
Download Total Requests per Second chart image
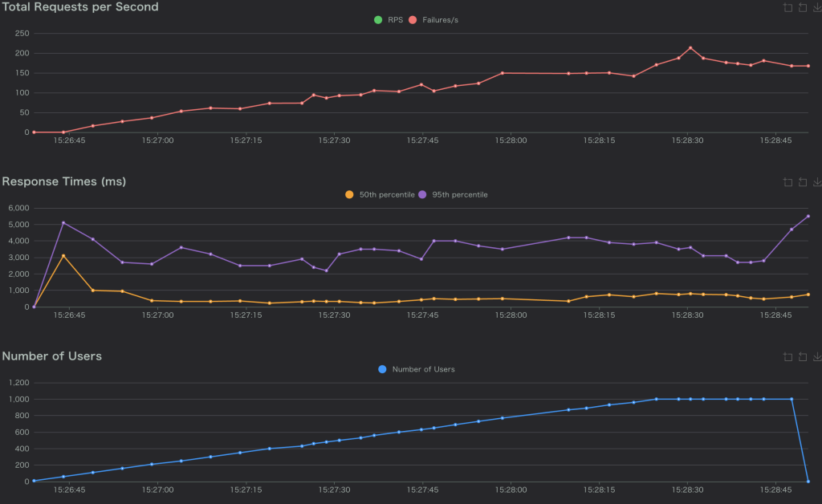pos(817,7)
